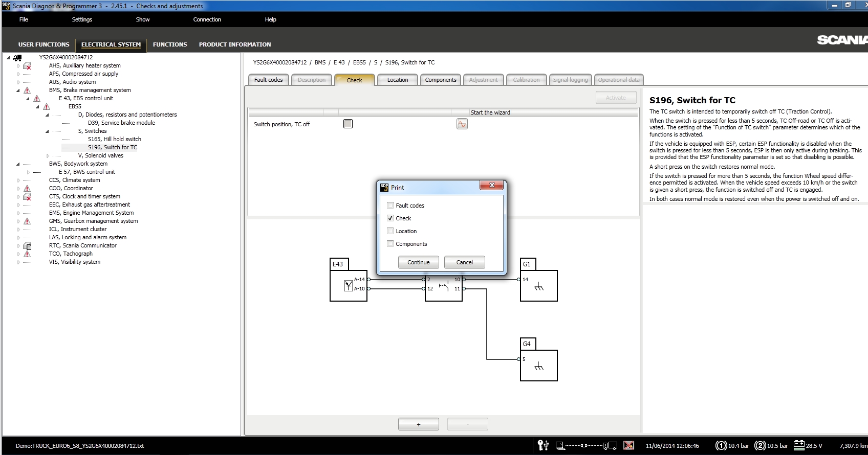868x455 pixels.
Task: Click the signal graph icon beside Switch position
Action: click(462, 124)
